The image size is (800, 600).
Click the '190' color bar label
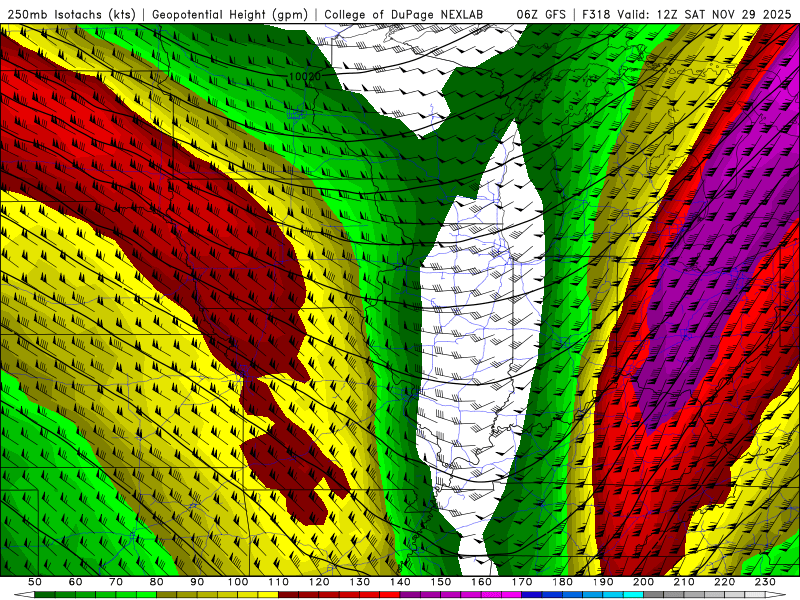tap(603, 582)
